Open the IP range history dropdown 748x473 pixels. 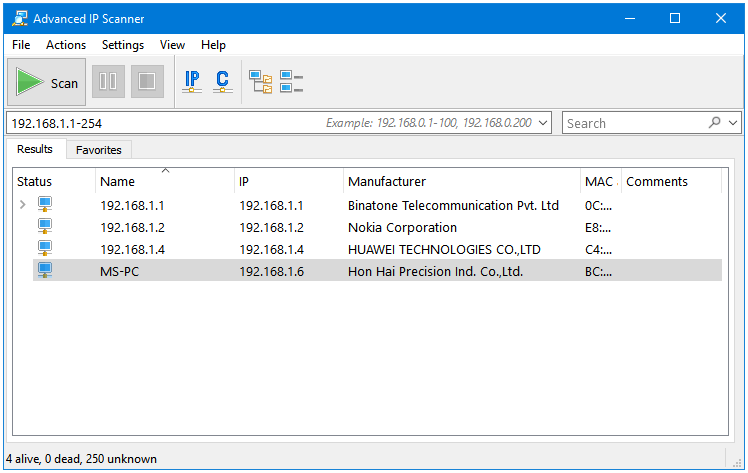click(x=542, y=123)
